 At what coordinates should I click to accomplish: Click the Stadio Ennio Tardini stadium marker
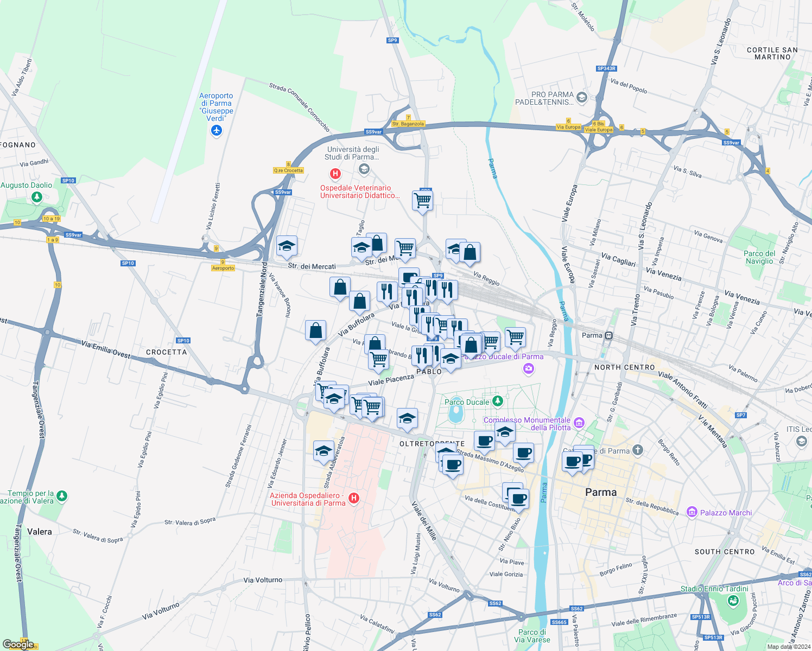coord(733,601)
